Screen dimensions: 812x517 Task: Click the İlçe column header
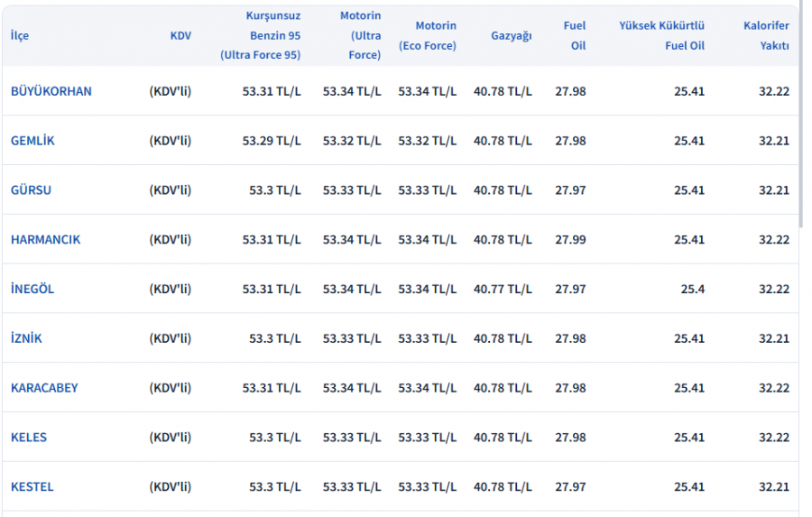(x=19, y=36)
